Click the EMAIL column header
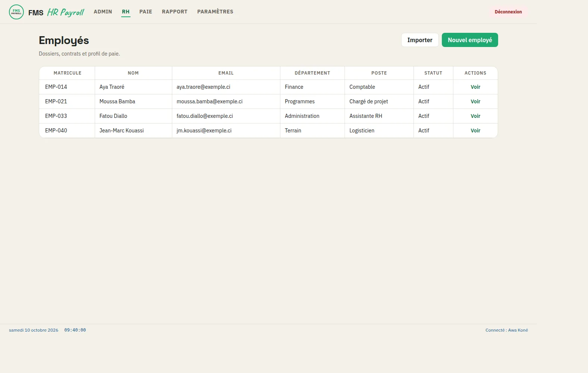The height and width of the screenshot is (373, 588). [x=226, y=73]
